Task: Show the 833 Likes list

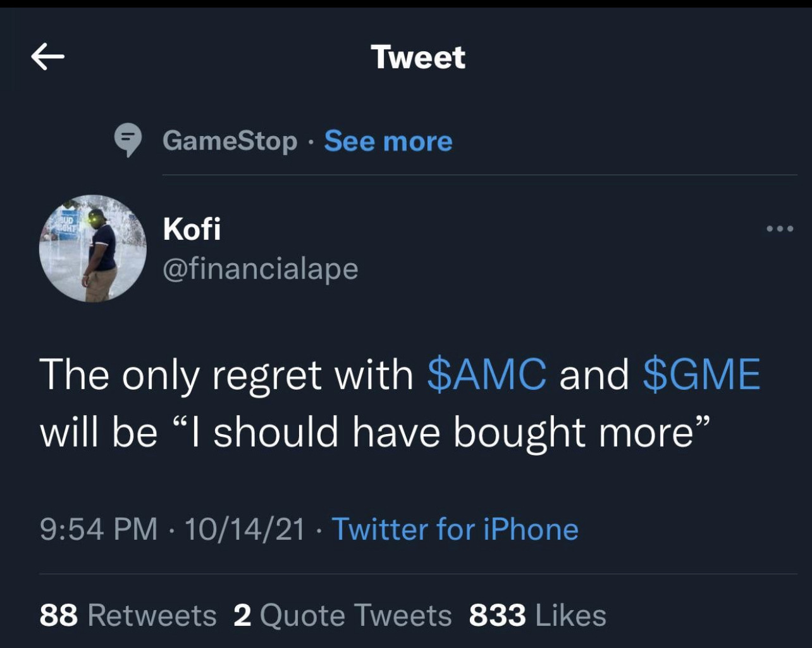Action: (x=538, y=615)
